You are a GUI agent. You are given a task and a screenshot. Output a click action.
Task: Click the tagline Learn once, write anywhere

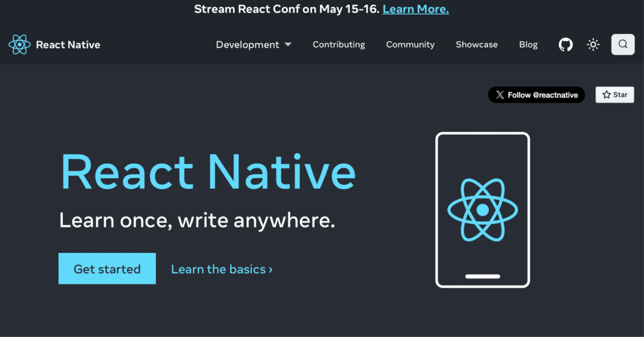coord(197,221)
